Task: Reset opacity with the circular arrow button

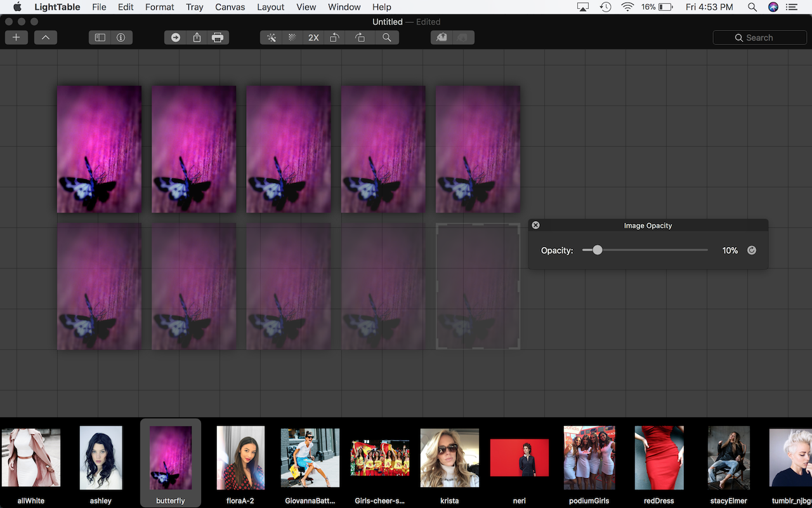Action: click(752, 250)
